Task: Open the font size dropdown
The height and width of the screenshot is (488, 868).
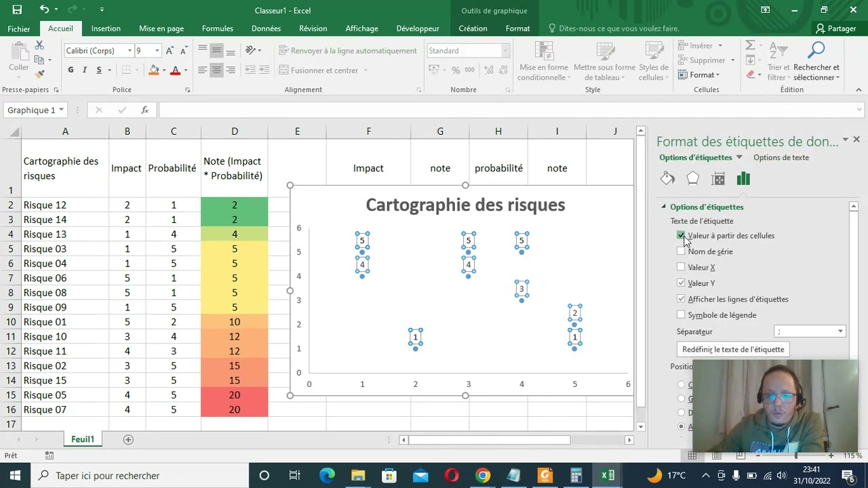Action: [x=157, y=51]
